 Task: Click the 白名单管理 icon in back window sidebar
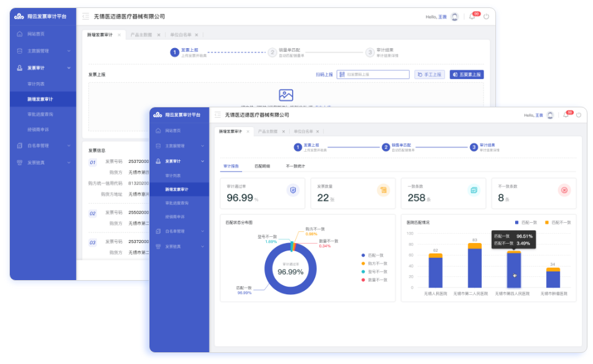[20, 146]
